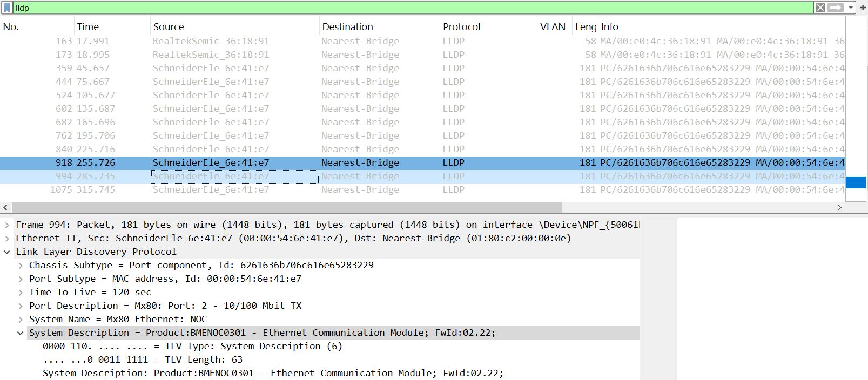Sort by the No. column header

click(37, 26)
